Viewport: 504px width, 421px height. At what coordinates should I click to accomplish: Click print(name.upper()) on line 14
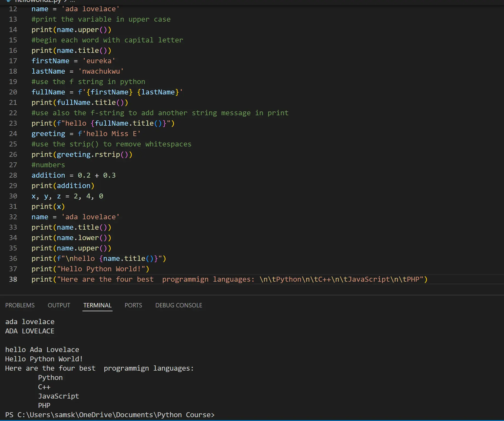71,30
